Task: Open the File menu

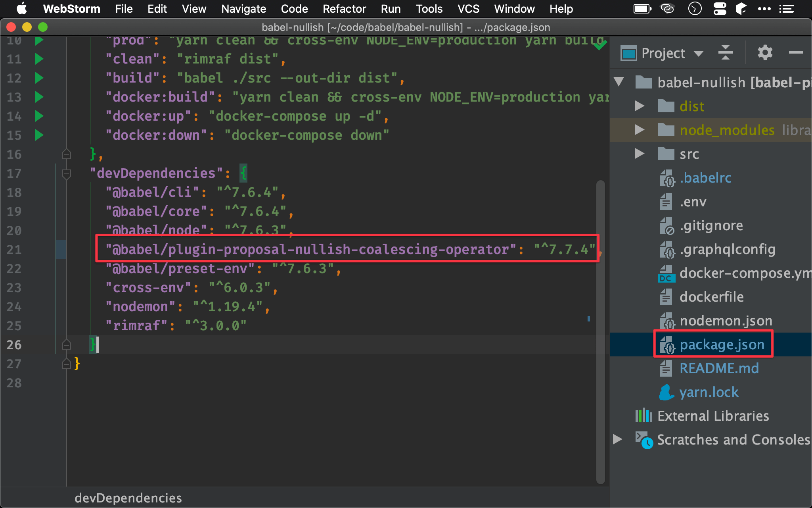Action: coord(122,8)
